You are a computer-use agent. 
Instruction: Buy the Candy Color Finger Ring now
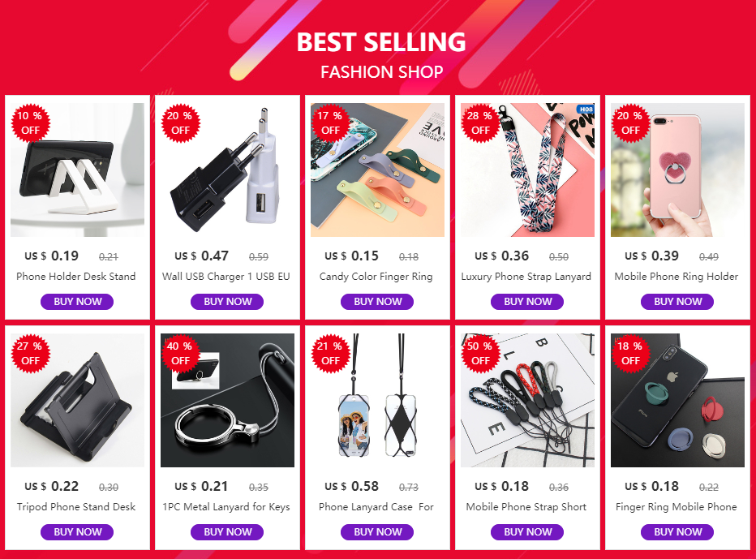[x=377, y=302]
